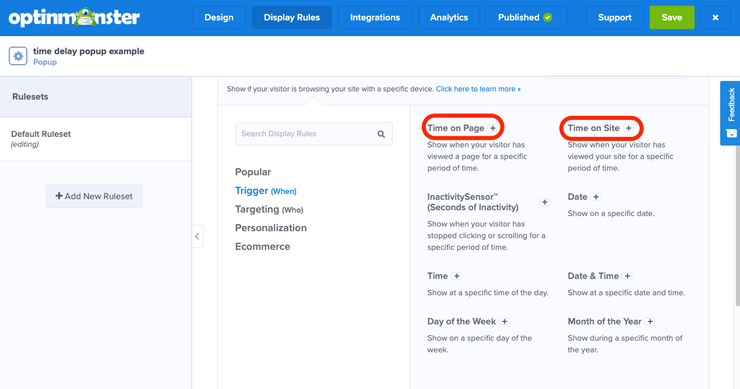Select the Day of the Week title
This screenshot has height=389, width=740.
tap(462, 321)
